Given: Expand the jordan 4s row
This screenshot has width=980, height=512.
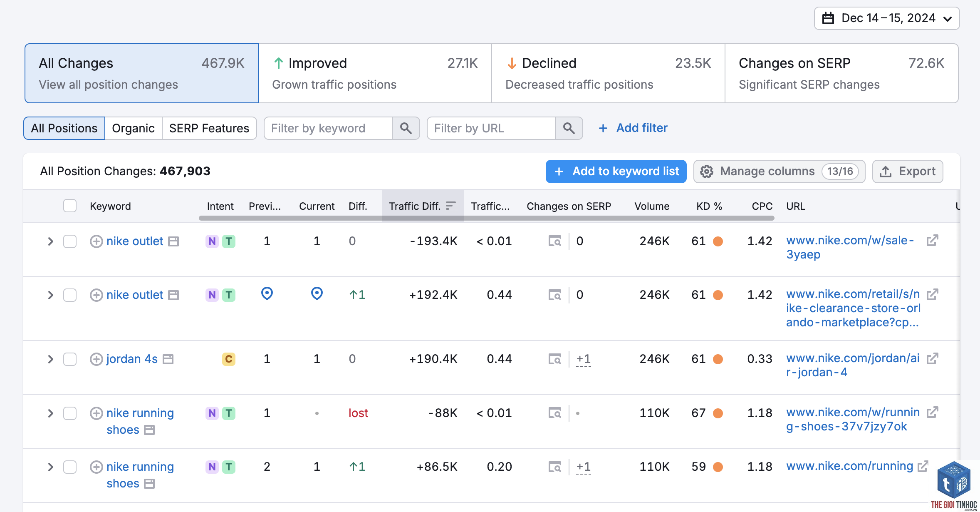Looking at the screenshot, I should click(x=50, y=359).
